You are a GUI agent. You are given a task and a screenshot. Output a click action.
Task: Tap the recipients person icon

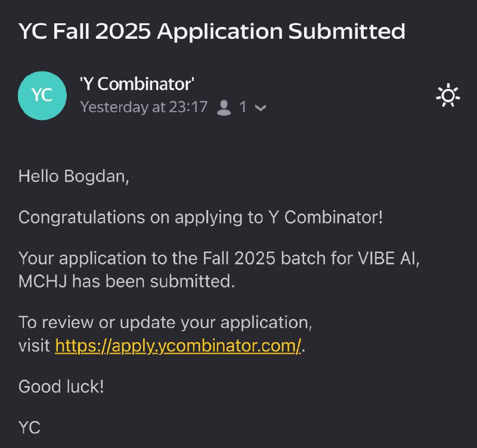click(x=224, y=108)
